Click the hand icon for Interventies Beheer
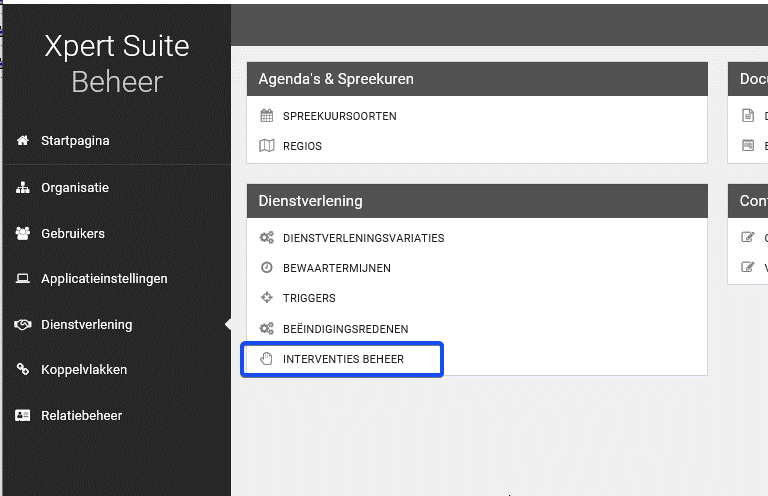Screen dimensions: 768x496 click(266, 359)
